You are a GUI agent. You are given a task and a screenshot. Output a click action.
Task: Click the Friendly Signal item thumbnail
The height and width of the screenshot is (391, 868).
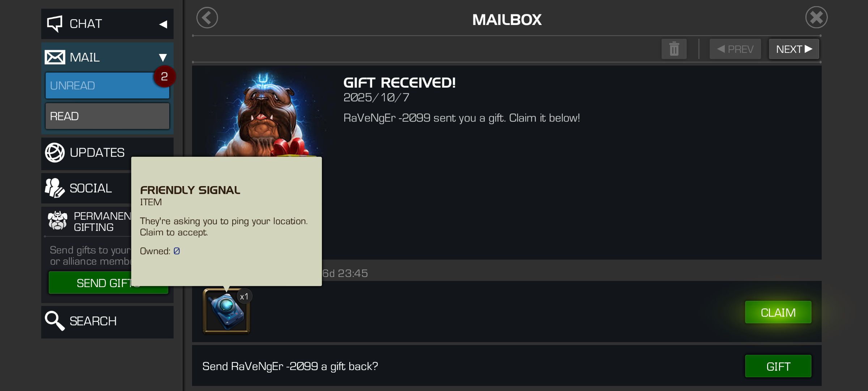click(x=226, y=311)
